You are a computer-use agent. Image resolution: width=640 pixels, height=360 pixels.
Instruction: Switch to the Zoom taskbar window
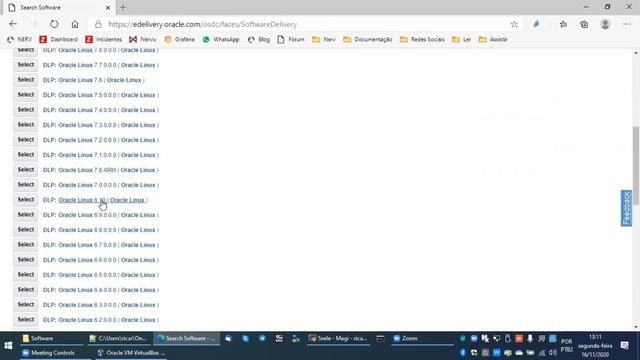coord(422,338)
